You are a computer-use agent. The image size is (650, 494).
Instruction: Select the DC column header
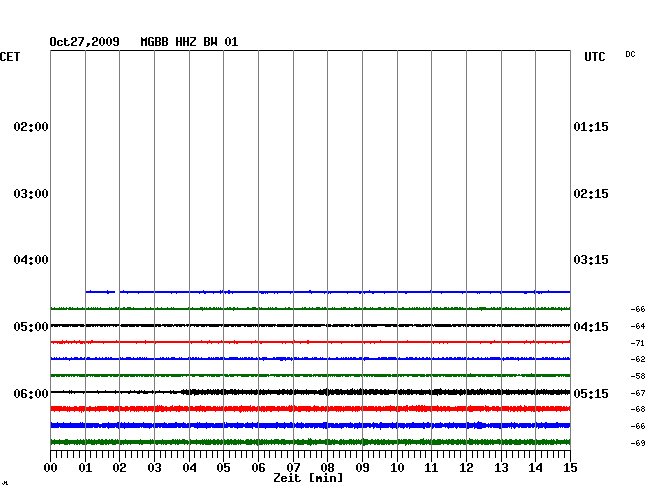[x=630, y=54]
